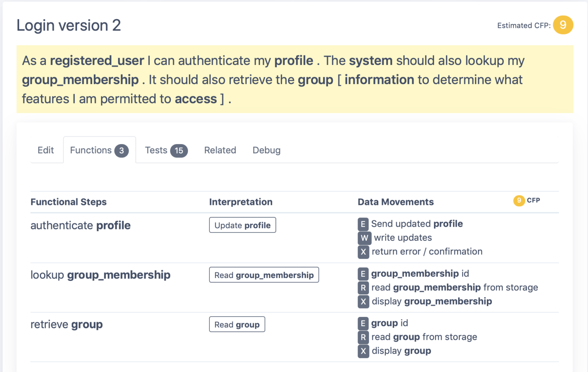
Task: Click the E icon next to 'group_membership id'
Action: tap(363, 274)
